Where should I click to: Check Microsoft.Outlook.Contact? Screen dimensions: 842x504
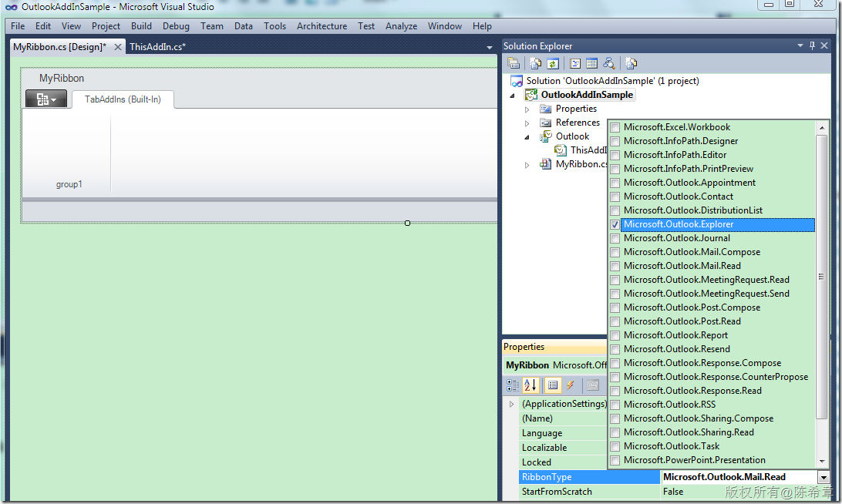click(615, 197)
